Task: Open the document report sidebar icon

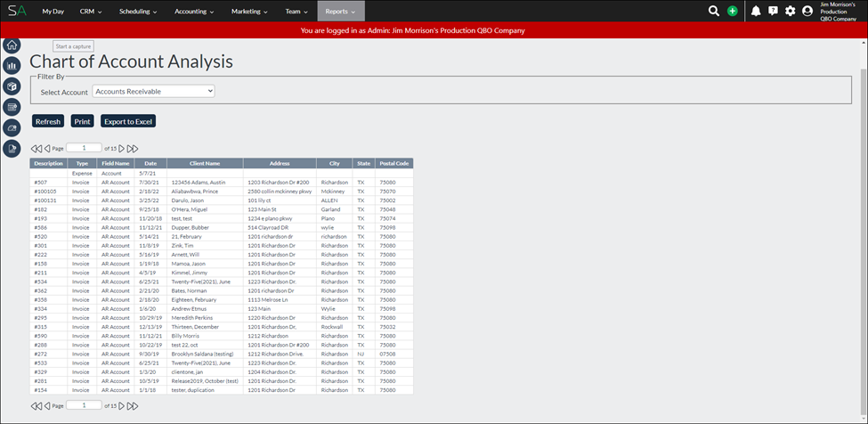Action: pyautogui.click(x=11, y=148)
